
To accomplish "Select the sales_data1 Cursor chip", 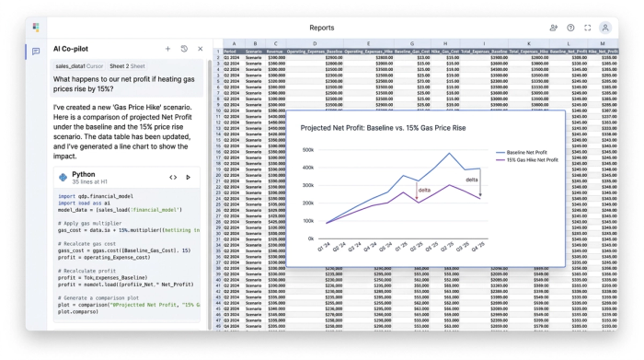I will pyautogui.click(x=79, y=66).
